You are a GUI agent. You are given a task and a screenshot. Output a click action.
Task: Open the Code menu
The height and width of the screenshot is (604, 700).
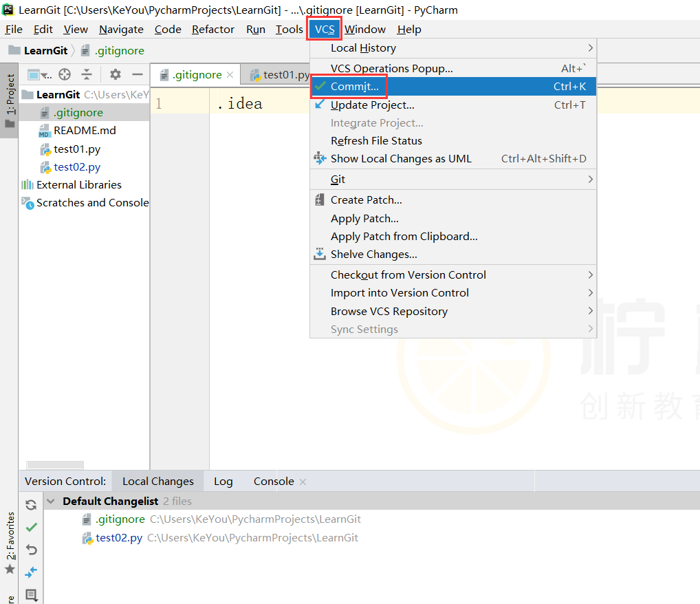tap(168, 30)
